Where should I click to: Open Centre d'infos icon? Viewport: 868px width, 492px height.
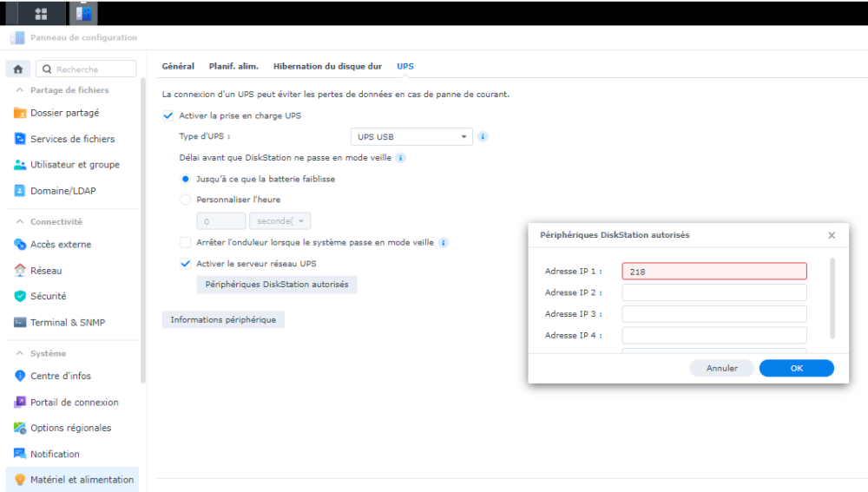[20, 376]
